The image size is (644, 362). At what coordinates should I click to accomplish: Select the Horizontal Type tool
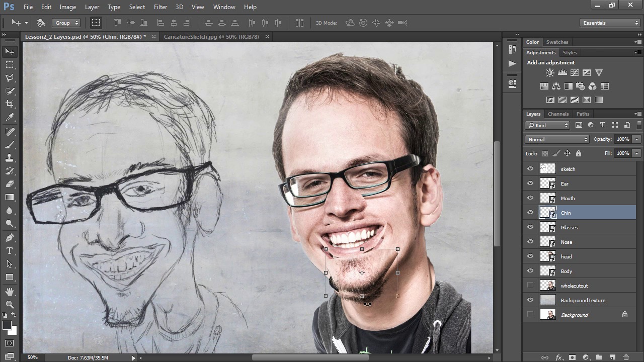[10, 251]
